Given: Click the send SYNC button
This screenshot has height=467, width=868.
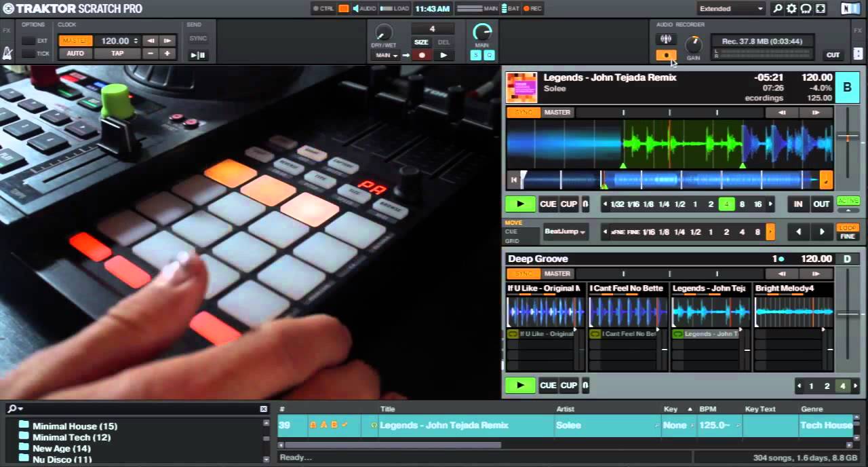Looking at the screenshot, I should pyautogui.click(x=198, y=39).
